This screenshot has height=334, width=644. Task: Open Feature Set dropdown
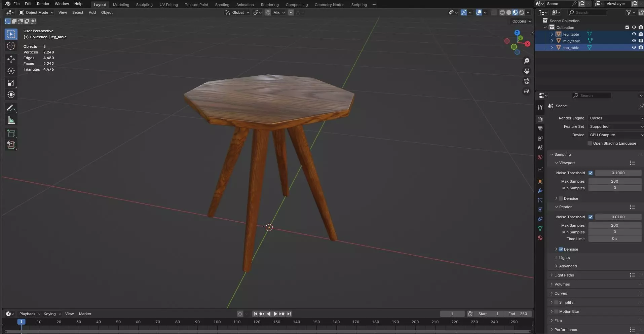(616, 126)
